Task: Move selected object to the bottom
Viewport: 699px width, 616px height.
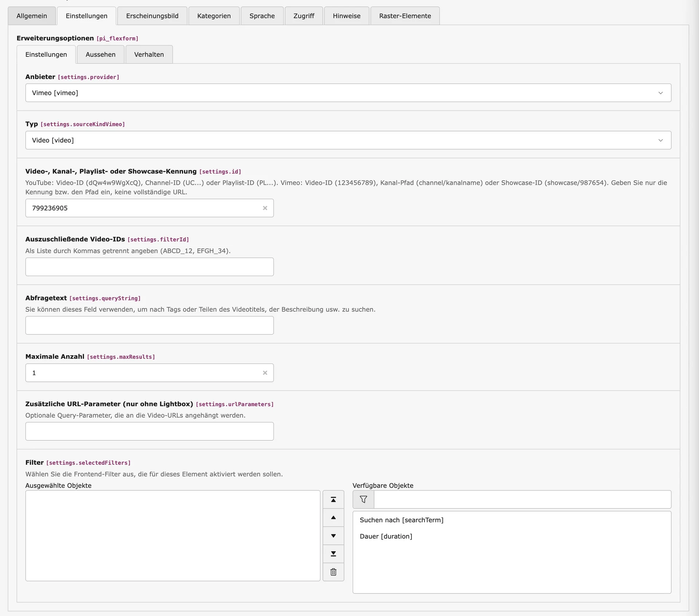Action: click(333, 554)
